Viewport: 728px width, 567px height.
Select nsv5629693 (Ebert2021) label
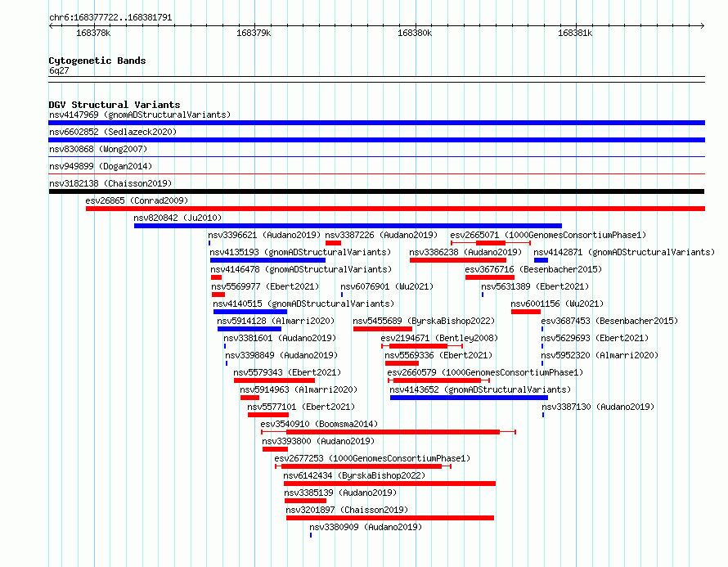click(595, 338)
